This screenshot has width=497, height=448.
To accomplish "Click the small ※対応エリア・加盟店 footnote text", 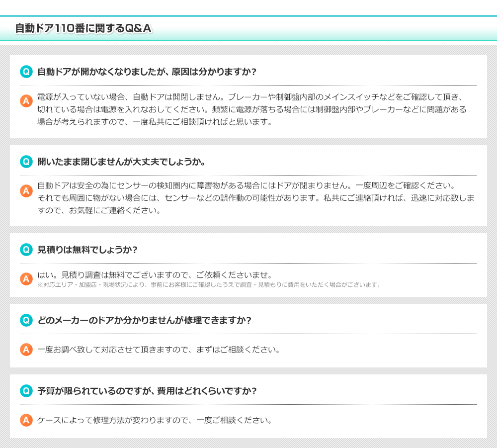I will click(209, 285).
